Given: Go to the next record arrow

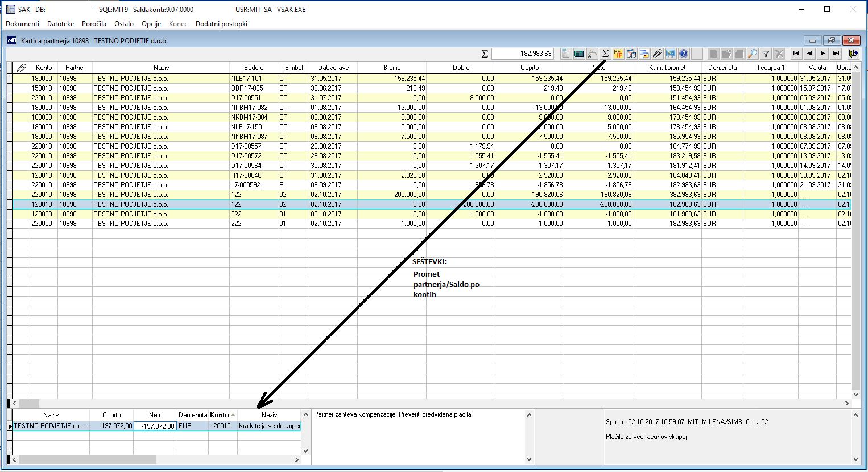Looking at the screenshot, I should click(822, 54).
